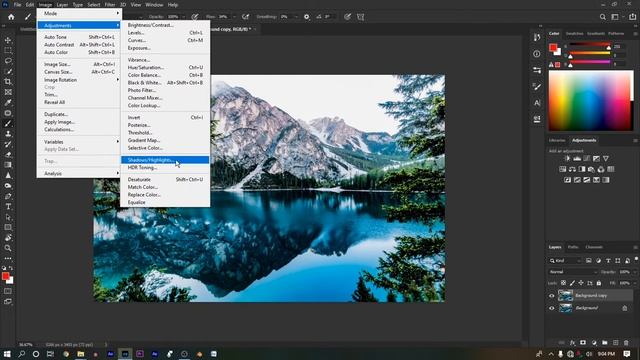Expand the Mode submenu
The width and height of the screenshot is (640, 360).
click(x=79, y=13)
